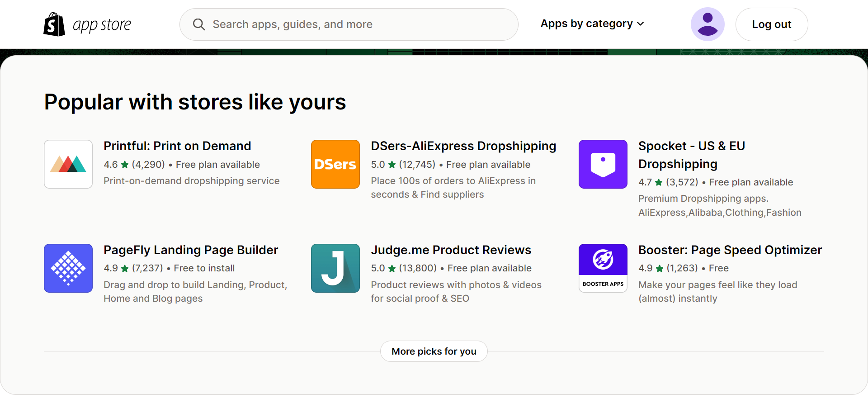Click More picks for you button
Viewport: 868px width, 408px height.
click(x=434, y=351)
